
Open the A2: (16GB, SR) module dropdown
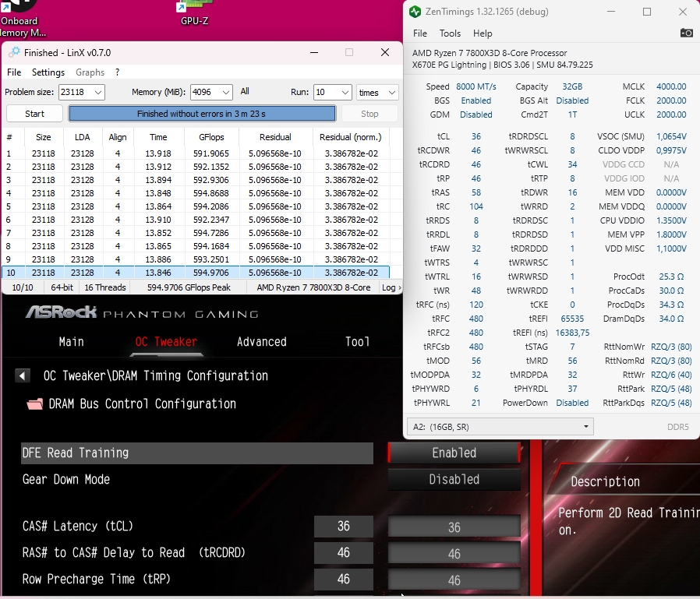coord(500,427)
